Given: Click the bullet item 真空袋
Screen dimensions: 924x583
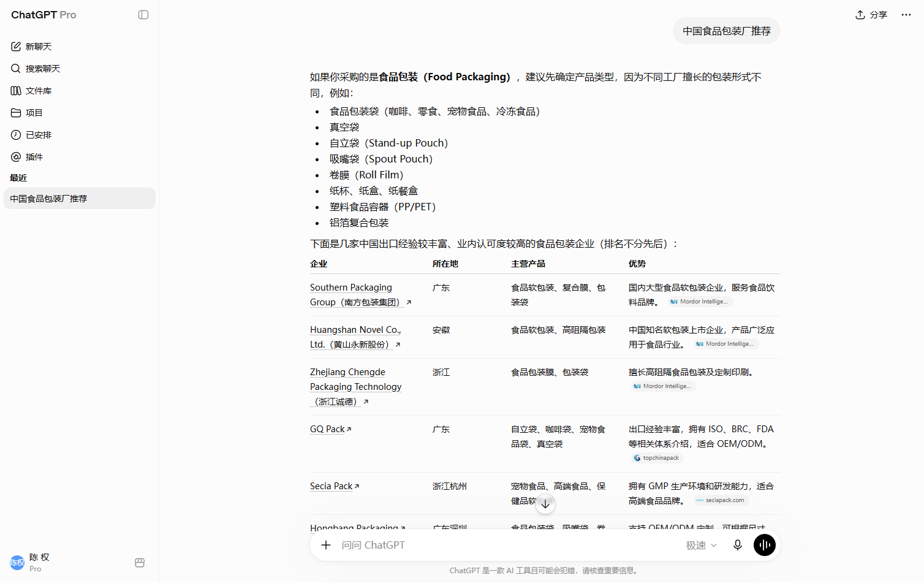Looking at the screenshot, I should coord(344,127).
